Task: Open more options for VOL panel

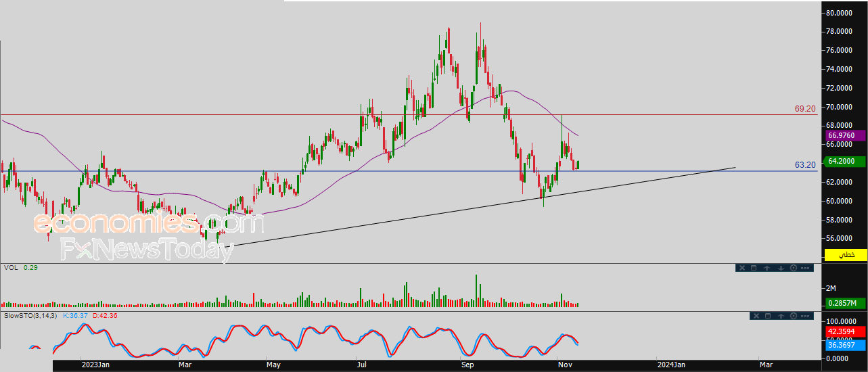Action: [x=805, y=268]
